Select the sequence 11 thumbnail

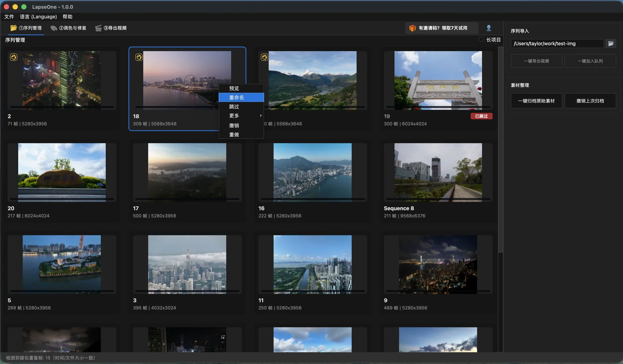(x=313, y=264)
